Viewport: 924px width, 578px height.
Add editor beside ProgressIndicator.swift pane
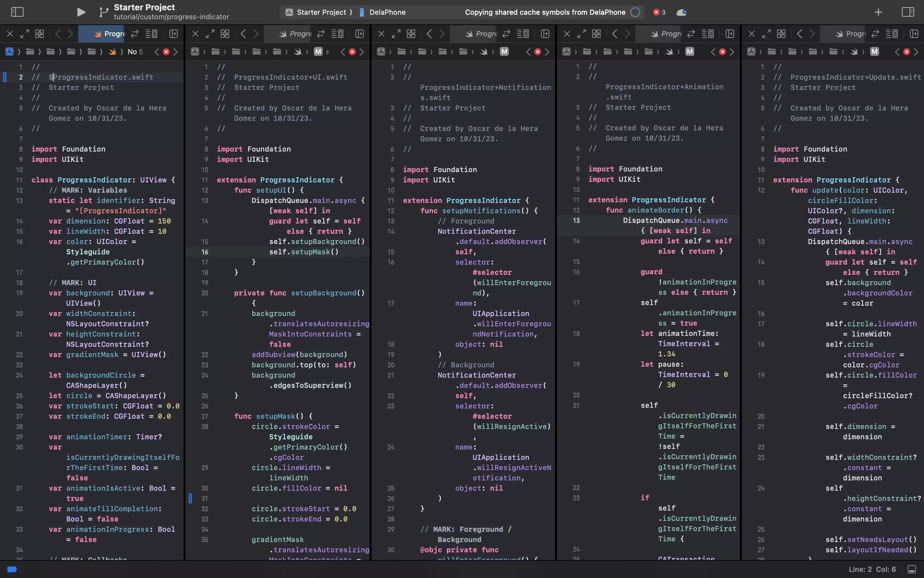coord(173,34)
